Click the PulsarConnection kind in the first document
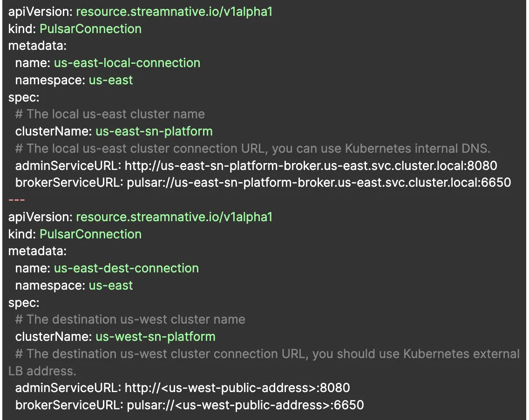The height and width of the screenshot is (420, 529). pos(90,29)
